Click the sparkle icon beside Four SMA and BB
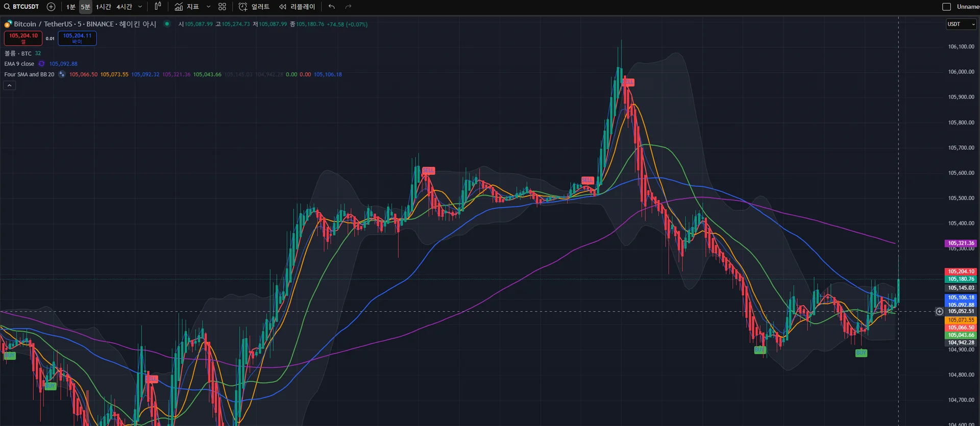The image size is (980, 426). [62, 74]
